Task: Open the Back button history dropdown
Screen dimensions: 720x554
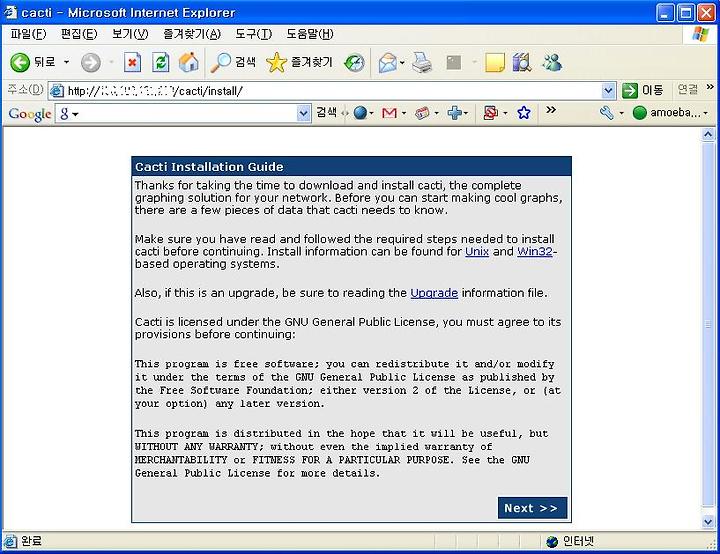Action: [x=67, y=62]
